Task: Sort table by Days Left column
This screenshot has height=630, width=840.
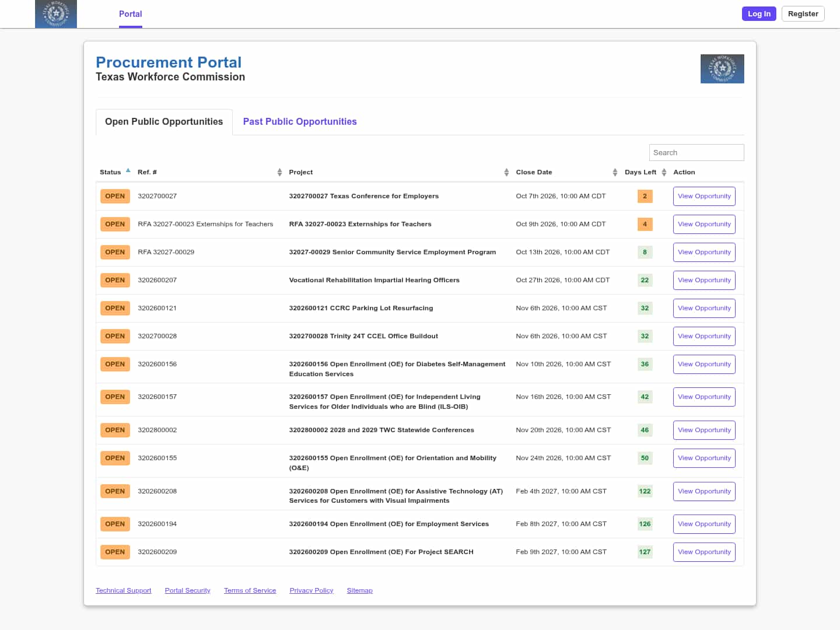Action: pyautogui.click(x=664, y=172)
